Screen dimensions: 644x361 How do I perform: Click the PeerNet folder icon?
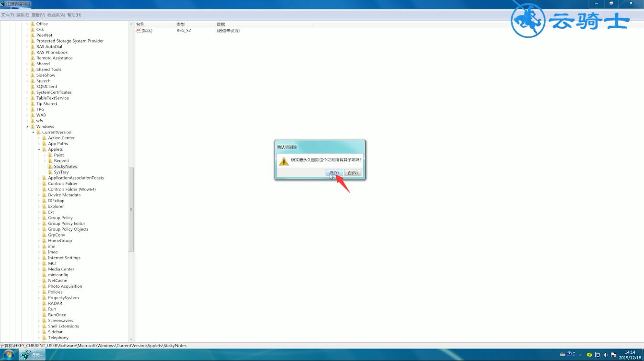(x=33, y=35)
